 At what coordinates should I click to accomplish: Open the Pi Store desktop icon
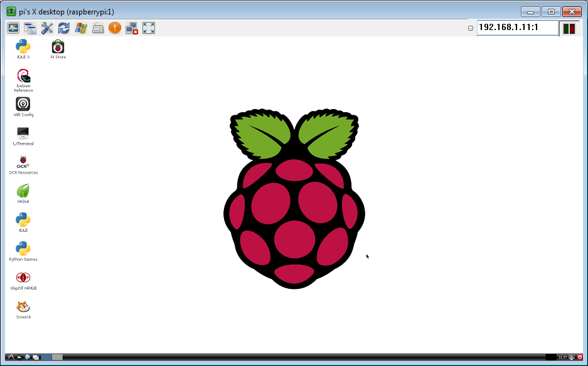[58, 48]
